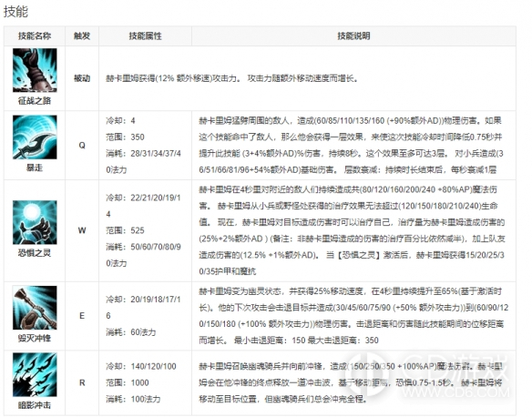Select the 技能属性 column header
The height and width of the screenshot is (417, 532).
145,36
